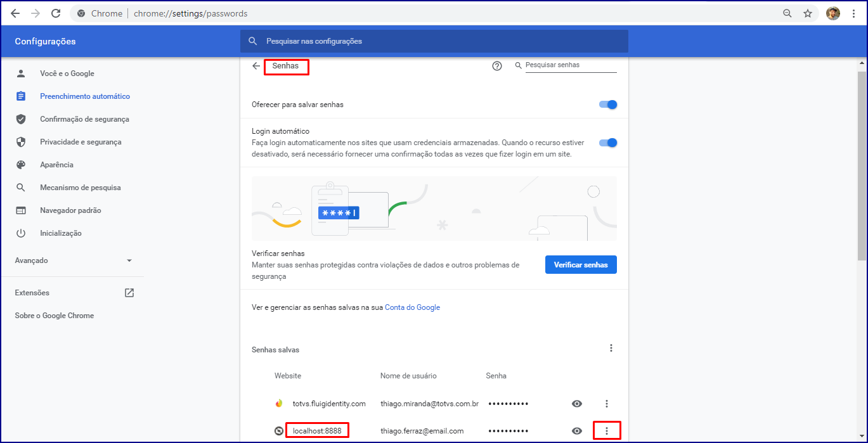
Task: Click the Pesquisar senhas field
Action: click(571, 65)
